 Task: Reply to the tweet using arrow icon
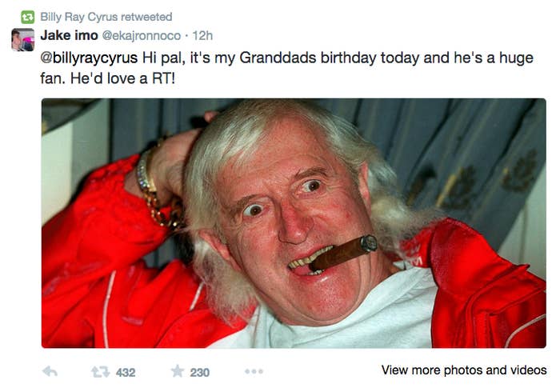click(x=50, y=372)
